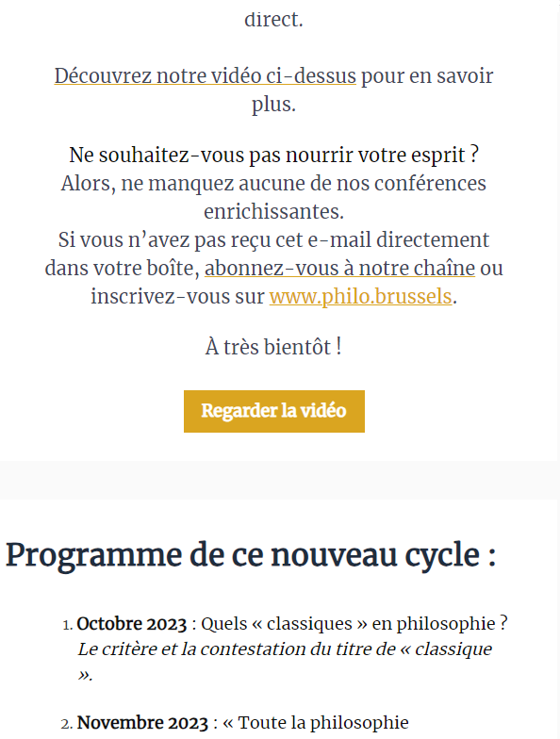
Task: Click the 'Programme de ce nouveau cycle' heading
Action: [x=251, y=555]
